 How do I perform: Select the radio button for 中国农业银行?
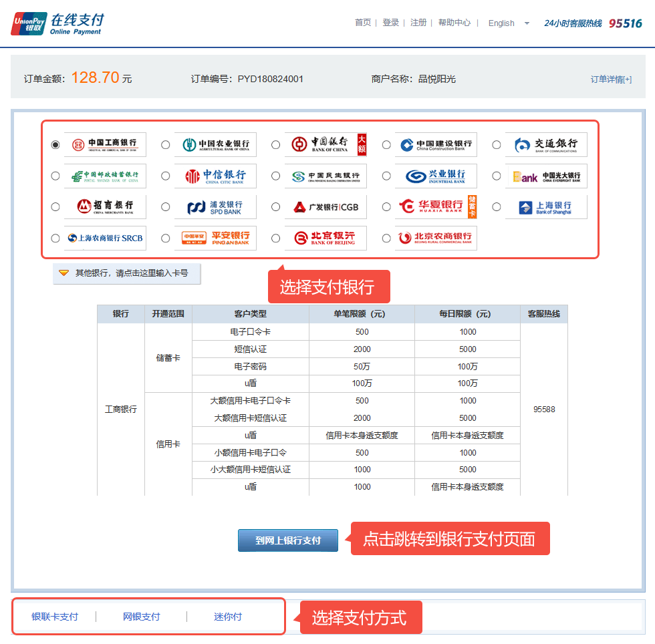(x=166, y=144)
